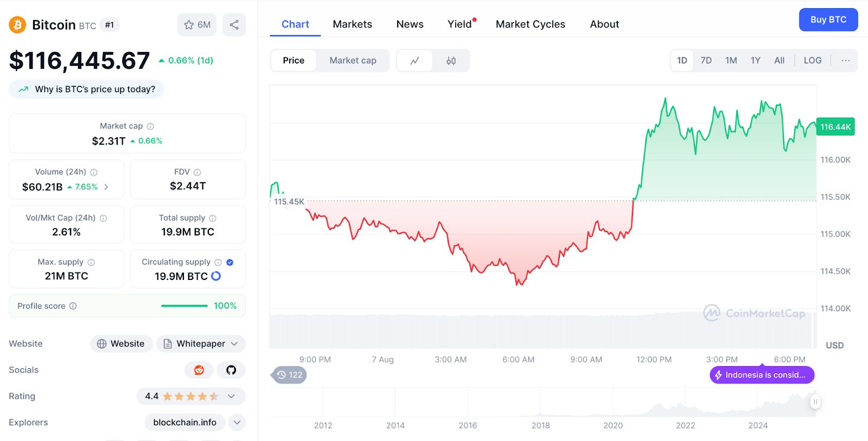Open the Website link button

coord(120,344)
